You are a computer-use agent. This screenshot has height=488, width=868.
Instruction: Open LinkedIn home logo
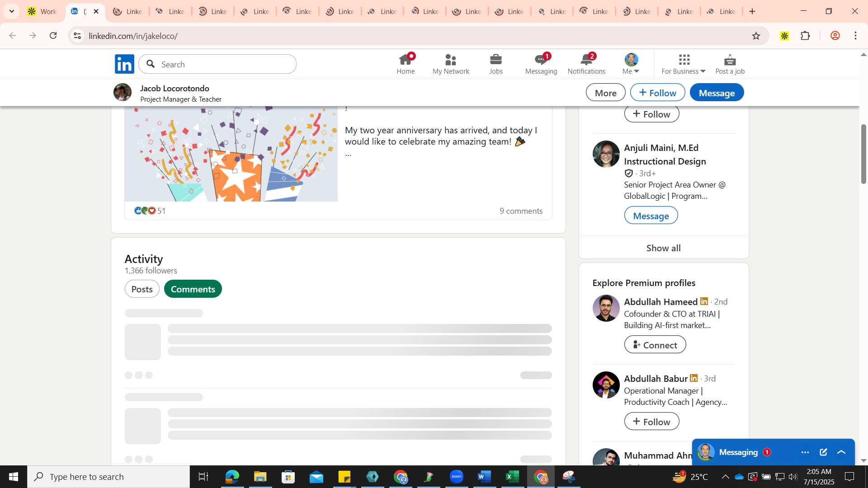tap(124, 64)
